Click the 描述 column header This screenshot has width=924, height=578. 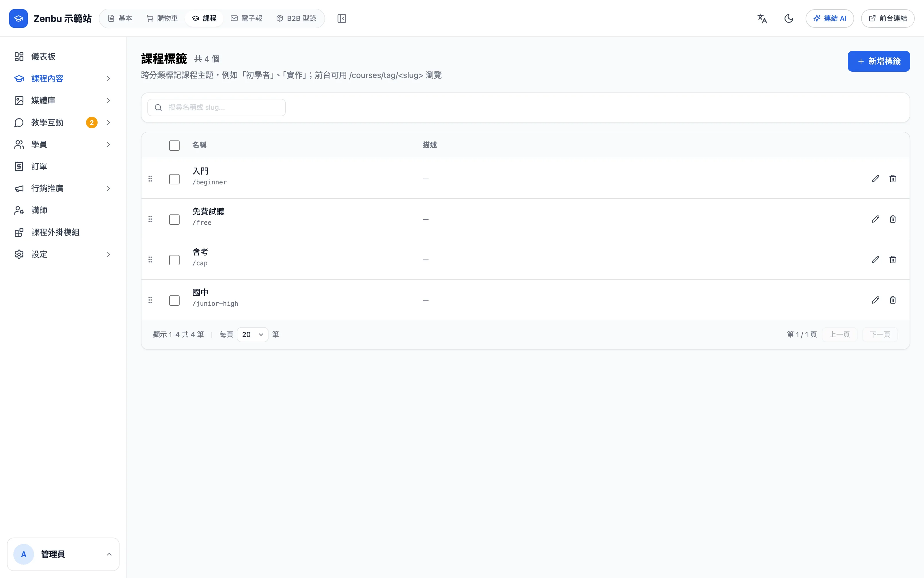click(430, 145)
